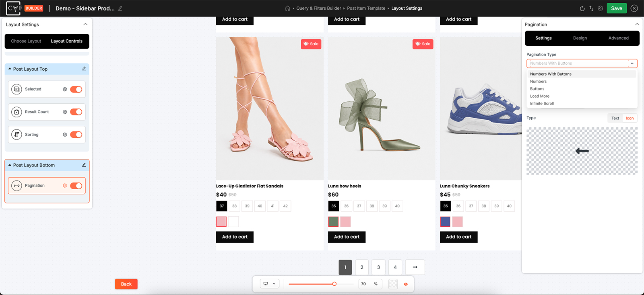Screen dimensions: 644x295
Task: Add Luna bow heels to cart
Action: coord(347,237)
